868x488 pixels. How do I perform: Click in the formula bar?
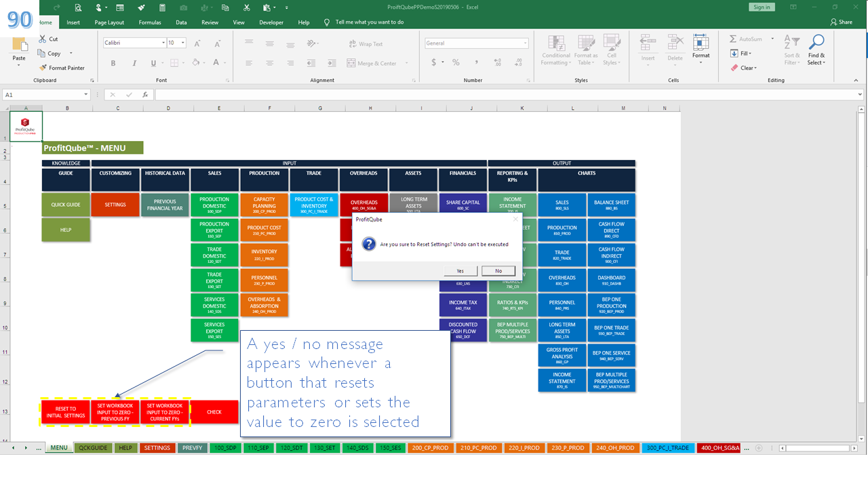tap(509, 95)
